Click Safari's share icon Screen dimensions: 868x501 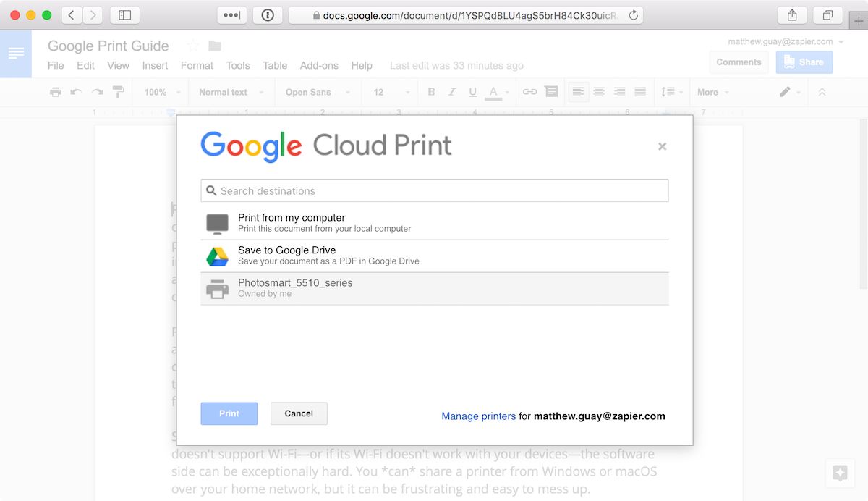(x=792, y=15)
